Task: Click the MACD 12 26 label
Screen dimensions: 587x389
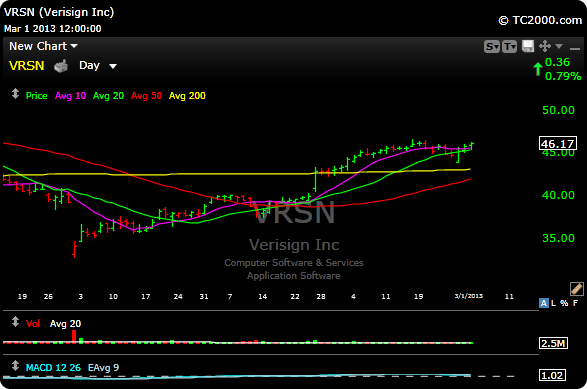Action: tap(53, 368)
